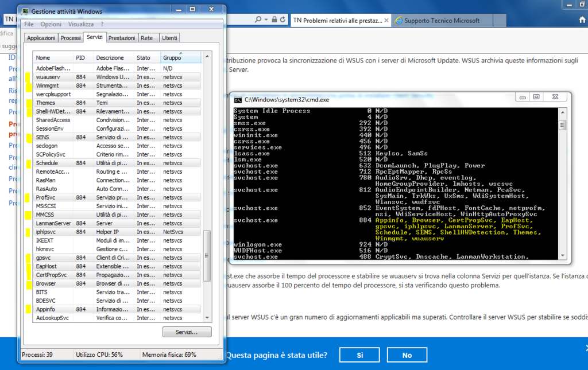Click the IE icon on Supporto Tecnico tab
The width and height of the screenshot is (588, 370).
pyautogui.click(x=399, y=21)
